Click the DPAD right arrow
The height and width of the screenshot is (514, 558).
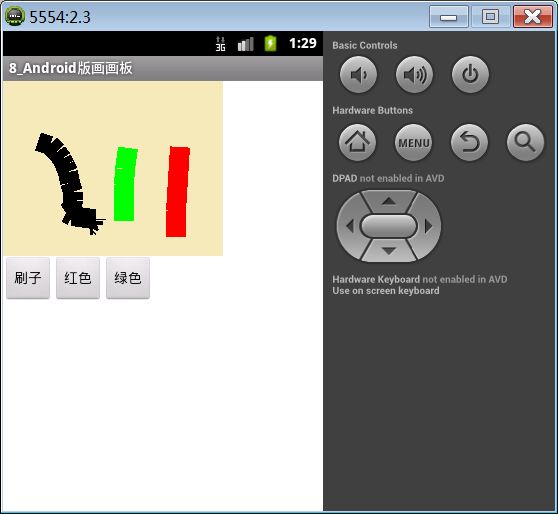428,226
